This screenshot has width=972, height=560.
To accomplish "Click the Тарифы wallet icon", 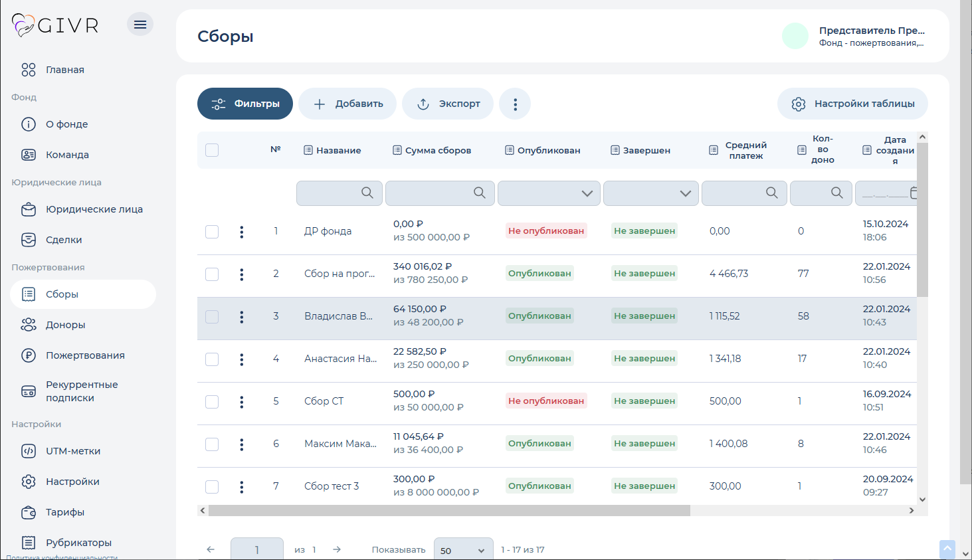I will [x=29, y=512].
